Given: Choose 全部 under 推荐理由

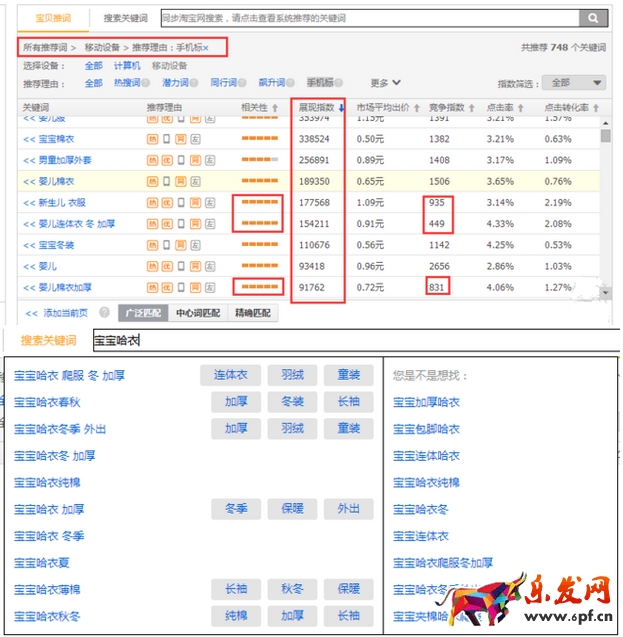Looking at the screenshot, I should click(93, 83).
